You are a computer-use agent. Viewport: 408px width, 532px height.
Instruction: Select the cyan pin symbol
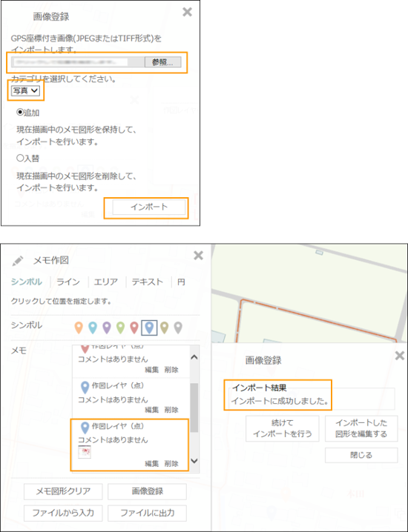click(93, 327)
